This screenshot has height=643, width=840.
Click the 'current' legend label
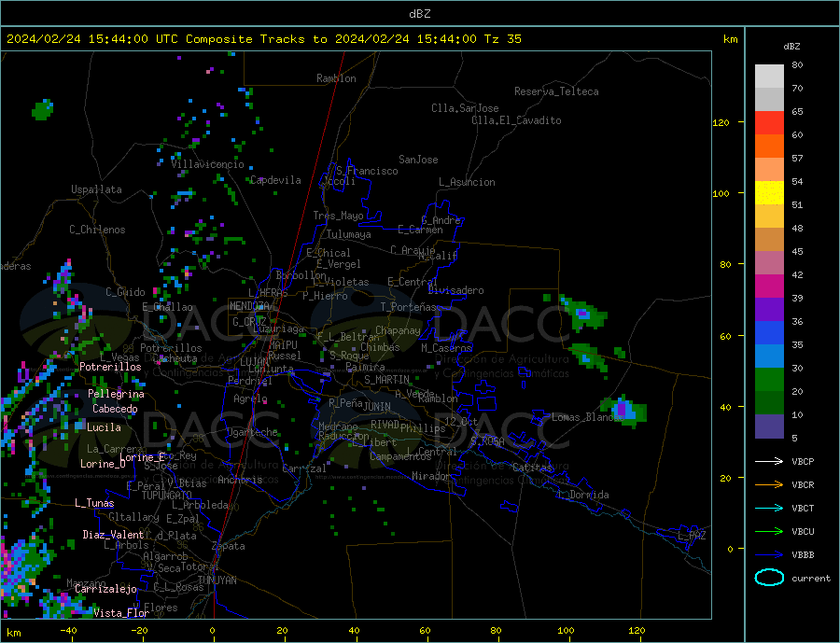coord(811,579)
